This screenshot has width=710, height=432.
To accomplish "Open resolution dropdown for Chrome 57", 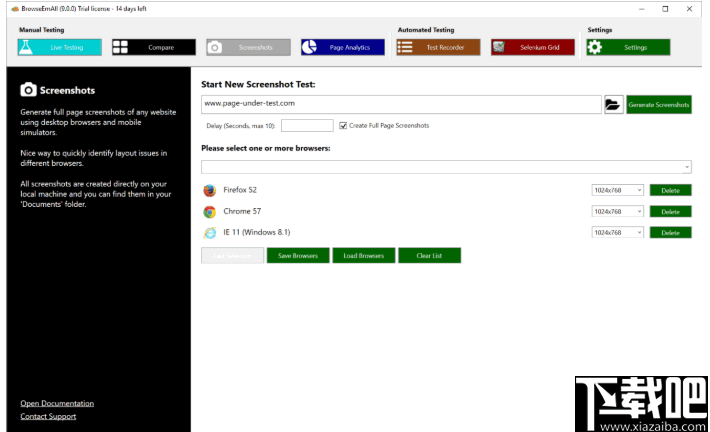I will coord(617,211).
